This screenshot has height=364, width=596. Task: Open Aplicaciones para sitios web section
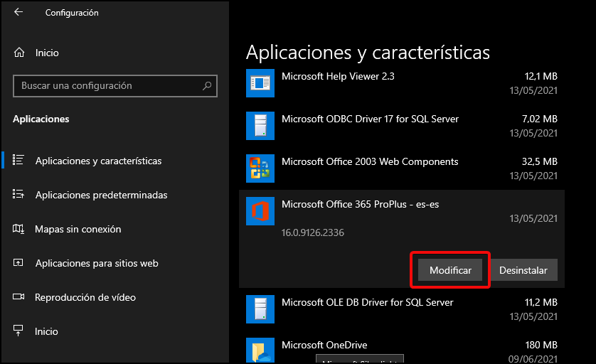[x=97, y=263]
